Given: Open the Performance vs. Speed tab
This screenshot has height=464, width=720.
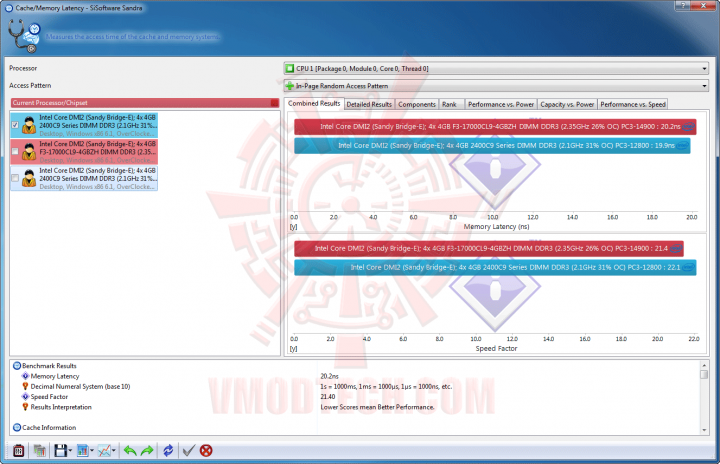Looking at the screenshot, I should [633, 104].
